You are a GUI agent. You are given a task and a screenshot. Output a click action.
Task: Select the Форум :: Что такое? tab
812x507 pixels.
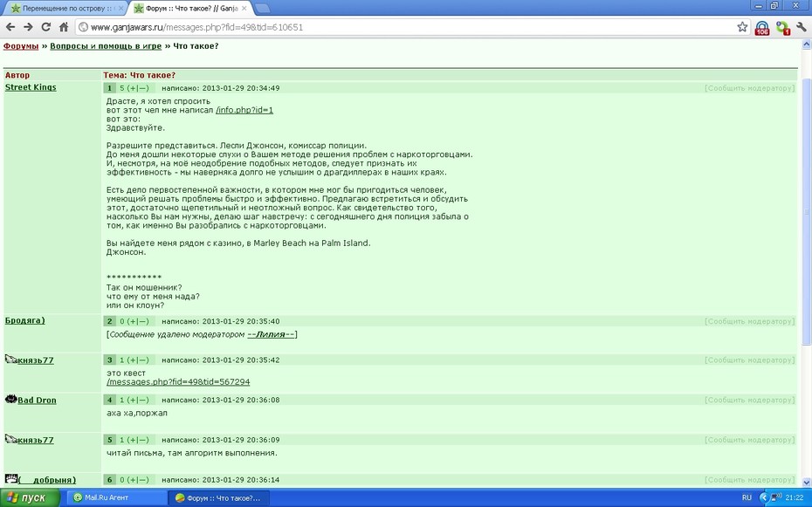(x=190, y=8)
